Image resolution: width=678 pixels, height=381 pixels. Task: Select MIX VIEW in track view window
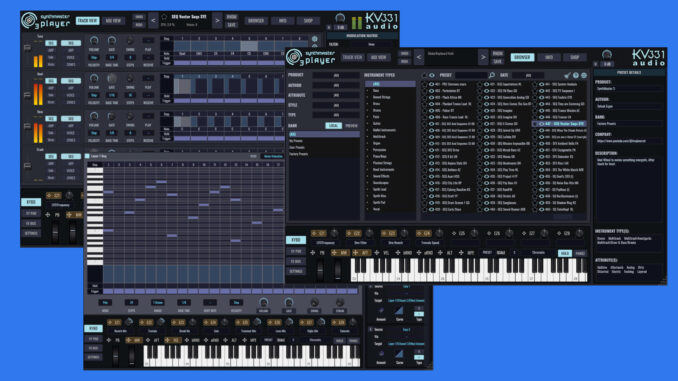(113, 20)
